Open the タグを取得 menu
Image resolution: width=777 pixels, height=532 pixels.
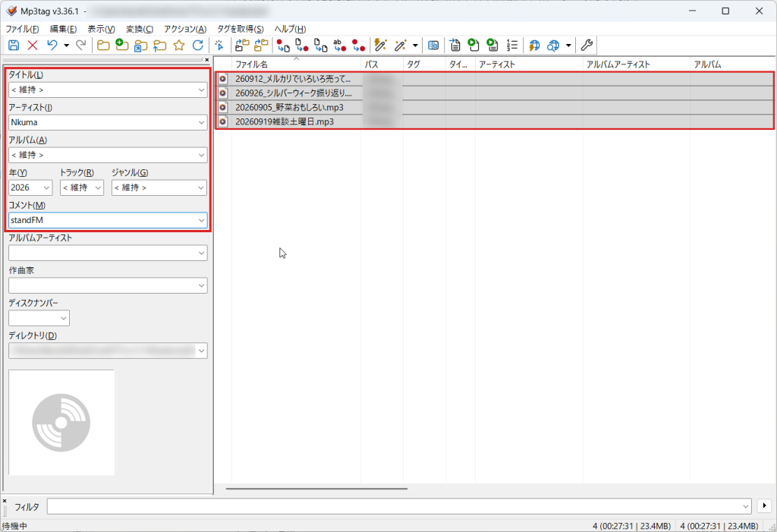point(241,29)
